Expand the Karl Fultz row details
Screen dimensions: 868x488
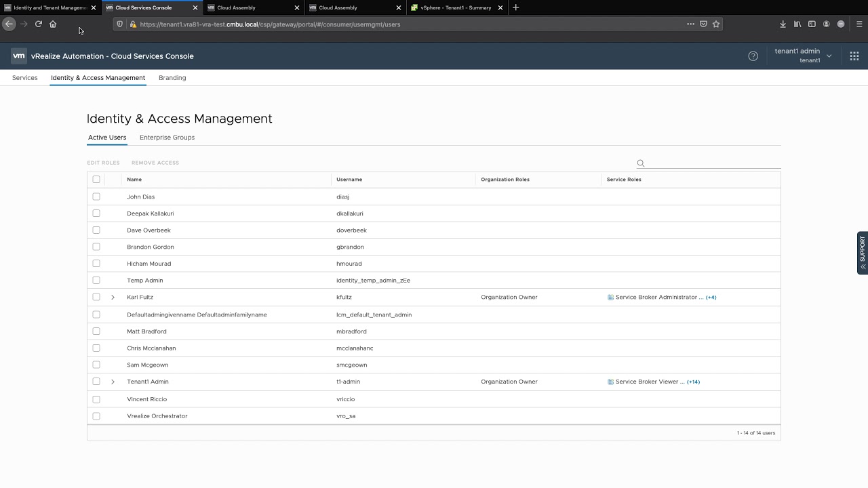pos(113,298)
